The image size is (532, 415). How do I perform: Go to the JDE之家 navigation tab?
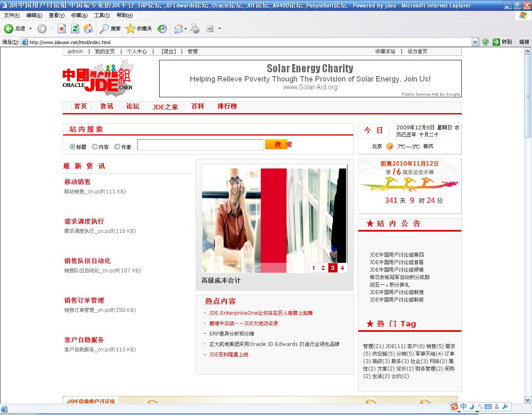(x=165, y=107)
